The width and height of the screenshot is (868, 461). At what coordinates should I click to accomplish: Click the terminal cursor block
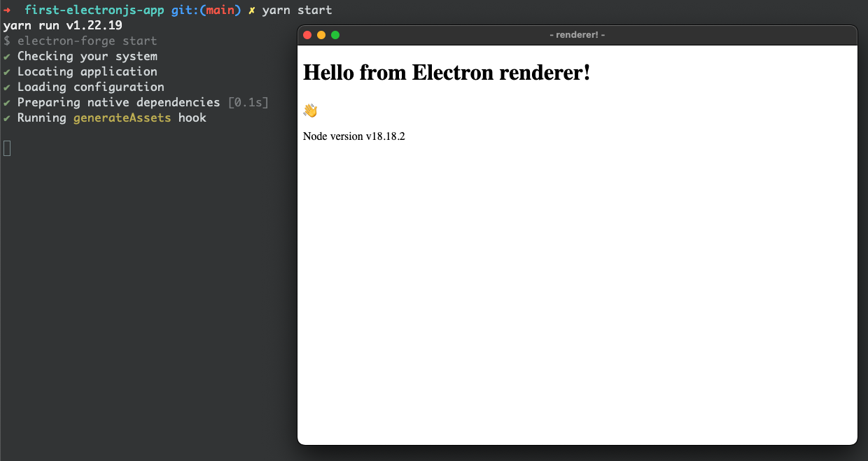pyautogui.click(x=7, y=148)
